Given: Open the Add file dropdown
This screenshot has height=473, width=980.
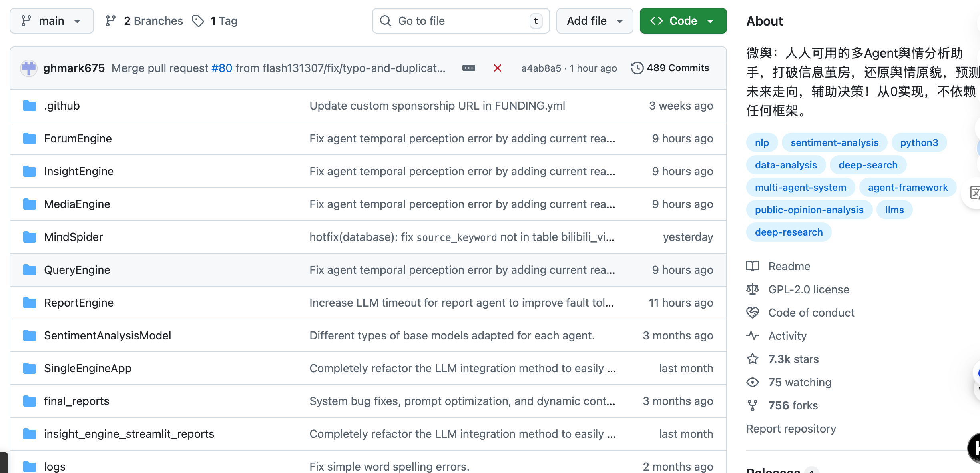Looking at the screenshot, I should (x=594, y=21).
